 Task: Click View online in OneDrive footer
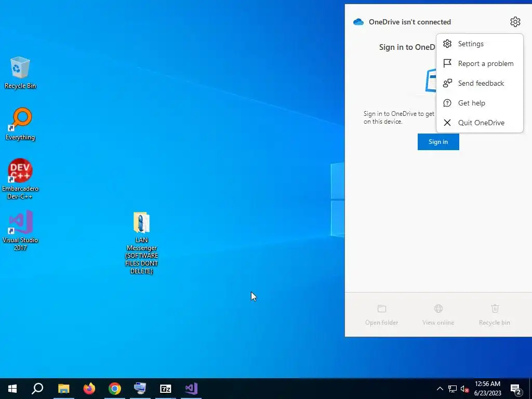pos(438,315)
